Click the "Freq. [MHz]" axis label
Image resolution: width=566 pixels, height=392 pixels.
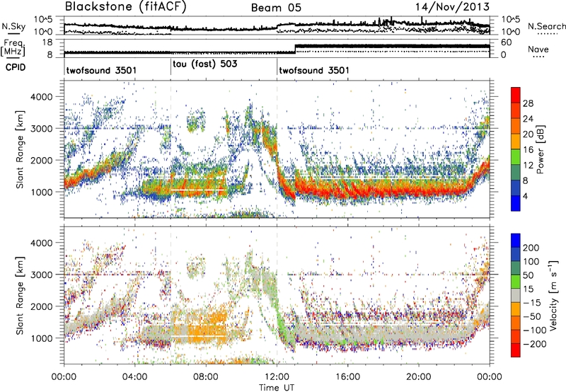click(13, 48)
